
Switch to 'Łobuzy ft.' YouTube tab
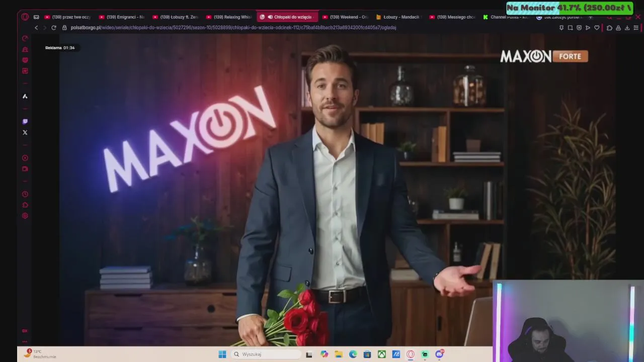[176, 17]
